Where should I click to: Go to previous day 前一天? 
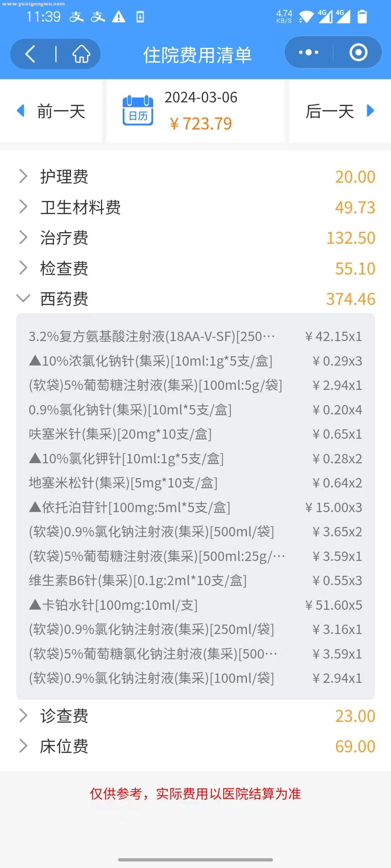[51, 111]
